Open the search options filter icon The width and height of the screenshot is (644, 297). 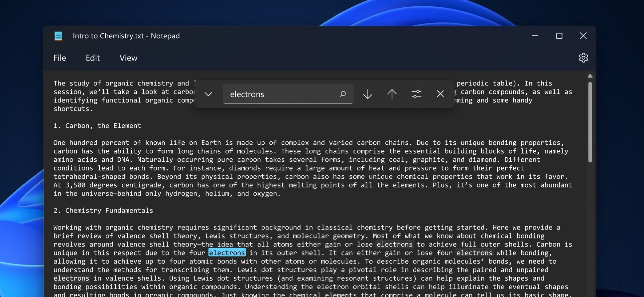tap(416, 94)
